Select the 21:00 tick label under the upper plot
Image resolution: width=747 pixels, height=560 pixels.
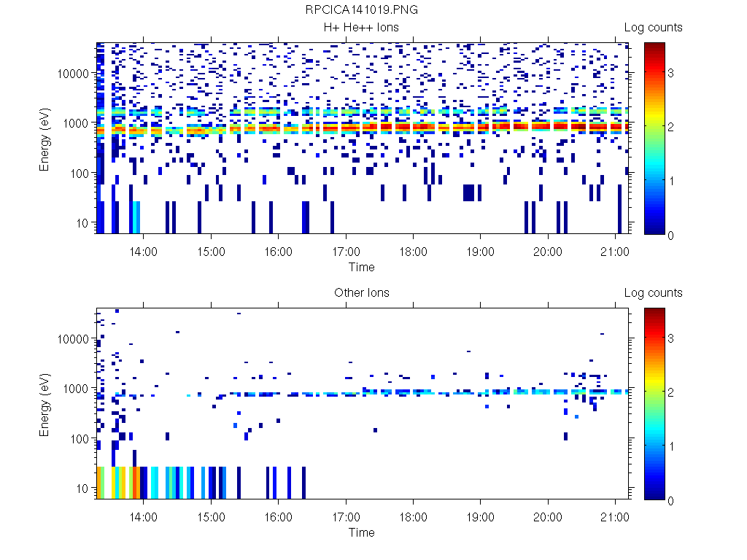point(615,252)
